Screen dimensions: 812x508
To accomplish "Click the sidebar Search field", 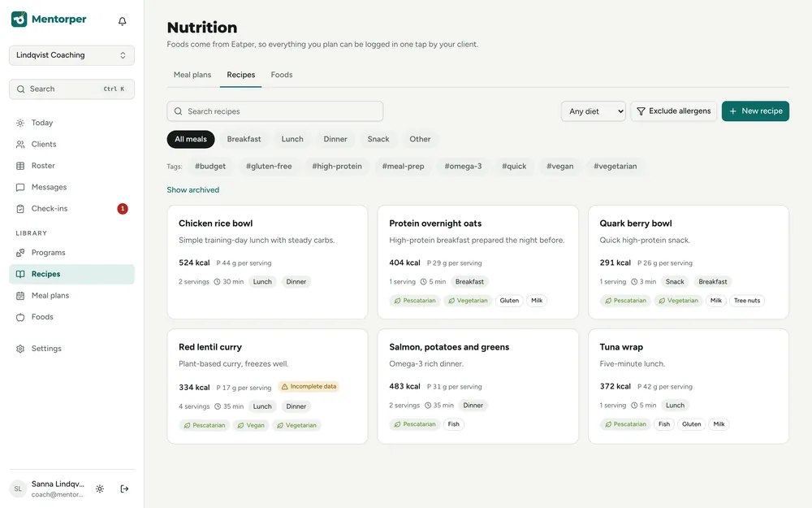I will 71,89.
